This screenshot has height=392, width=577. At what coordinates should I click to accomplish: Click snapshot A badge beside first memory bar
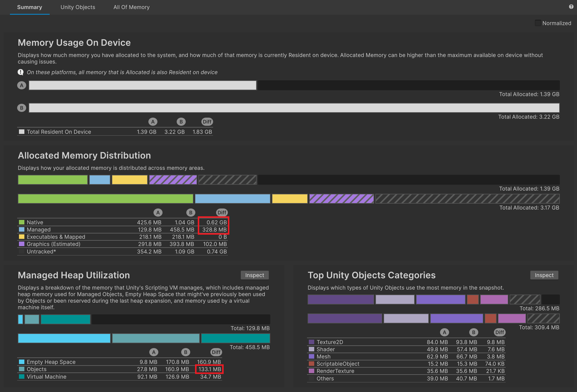coord(21,85)
